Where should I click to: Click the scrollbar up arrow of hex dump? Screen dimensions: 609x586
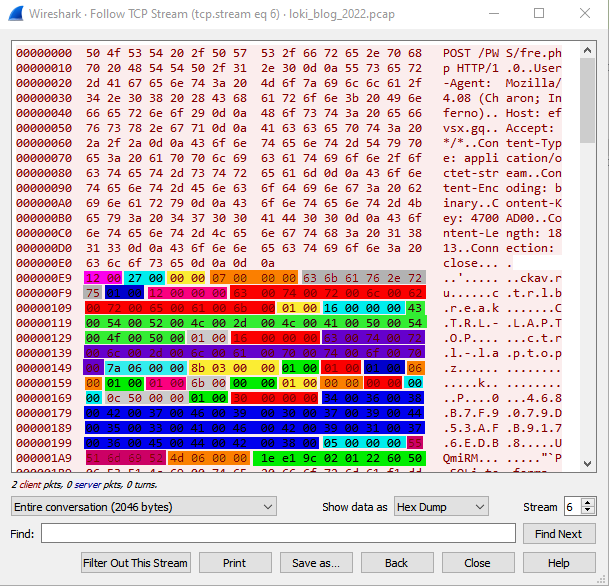pos(588,49)
